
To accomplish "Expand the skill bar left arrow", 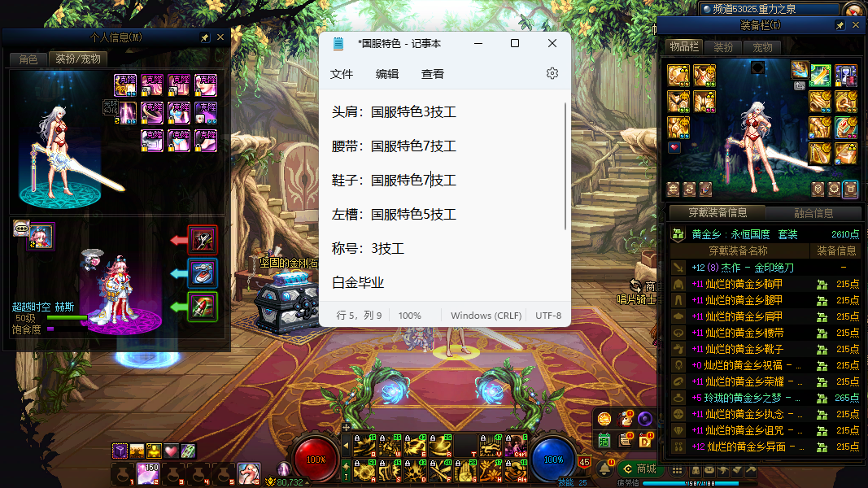I will tap(346, 445).
